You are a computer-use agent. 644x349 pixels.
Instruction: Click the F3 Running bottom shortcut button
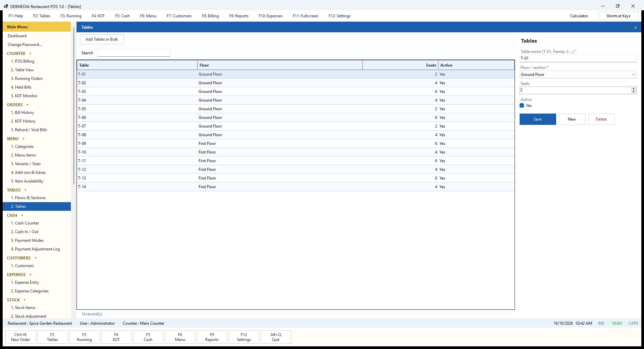point(84,337)
